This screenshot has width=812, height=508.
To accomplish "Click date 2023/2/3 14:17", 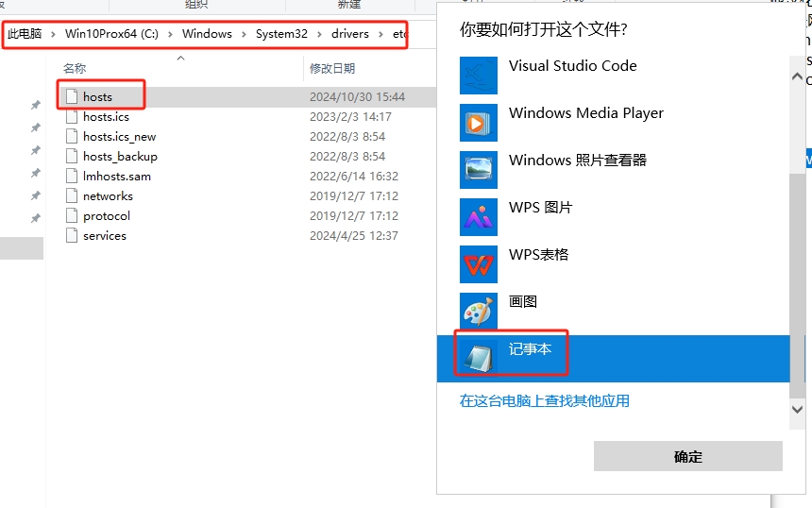I will pyautogui.click(x=350, y=117).
